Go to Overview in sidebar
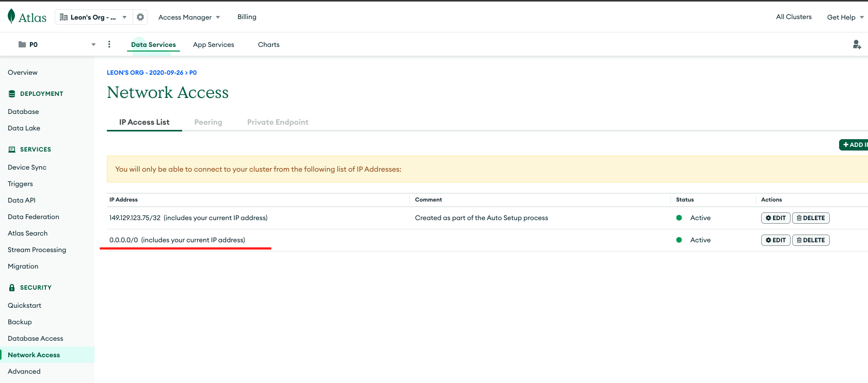 click(23, 73)
